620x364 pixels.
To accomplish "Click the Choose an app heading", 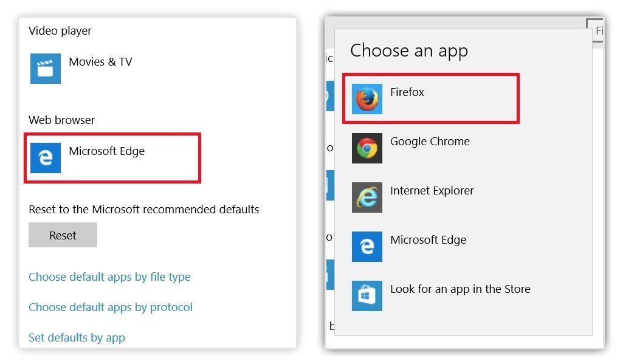I will pos(409,51).
